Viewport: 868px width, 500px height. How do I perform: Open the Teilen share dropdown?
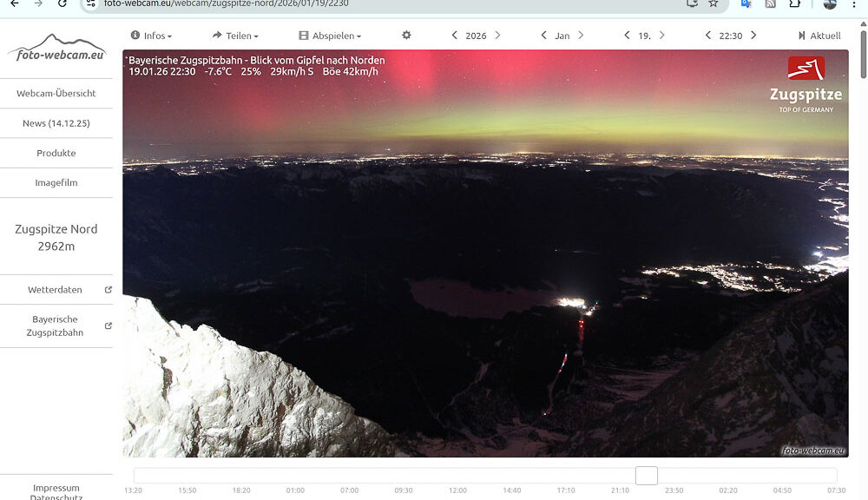pyautogui.click(x=234, y=36)
